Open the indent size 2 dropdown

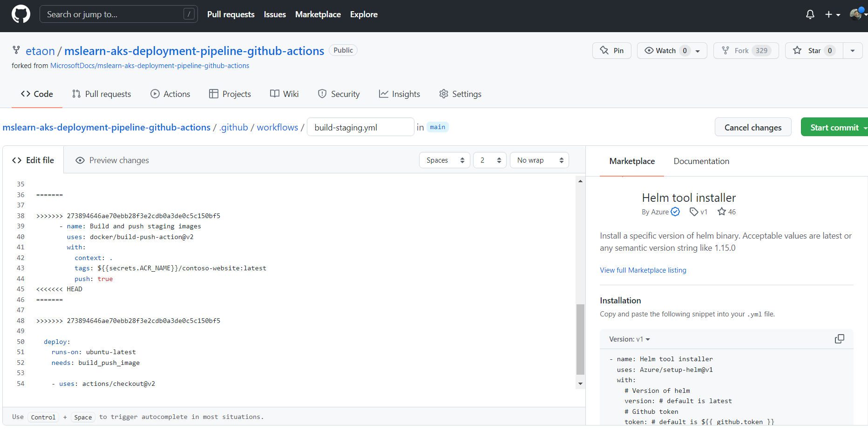point(490,160)
